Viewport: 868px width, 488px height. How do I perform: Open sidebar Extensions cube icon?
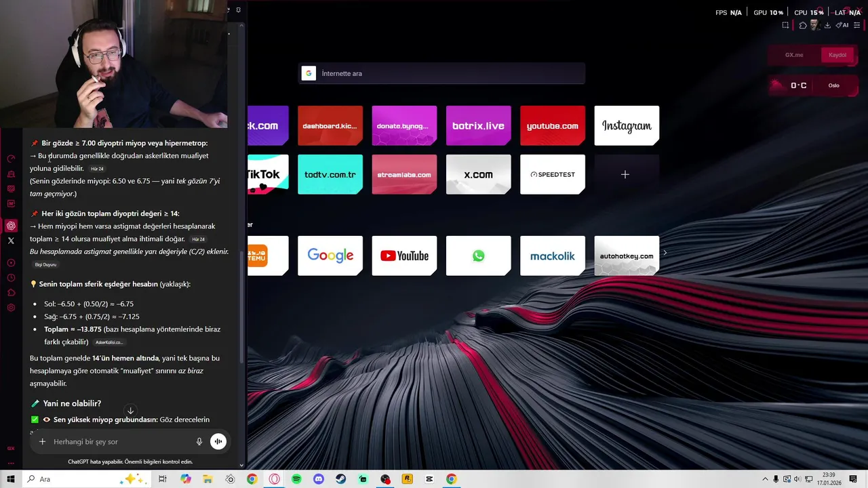(11, 293)
